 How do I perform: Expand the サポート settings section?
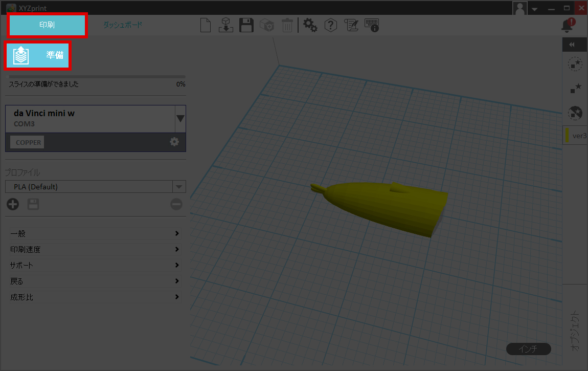(x=95, y=265)
